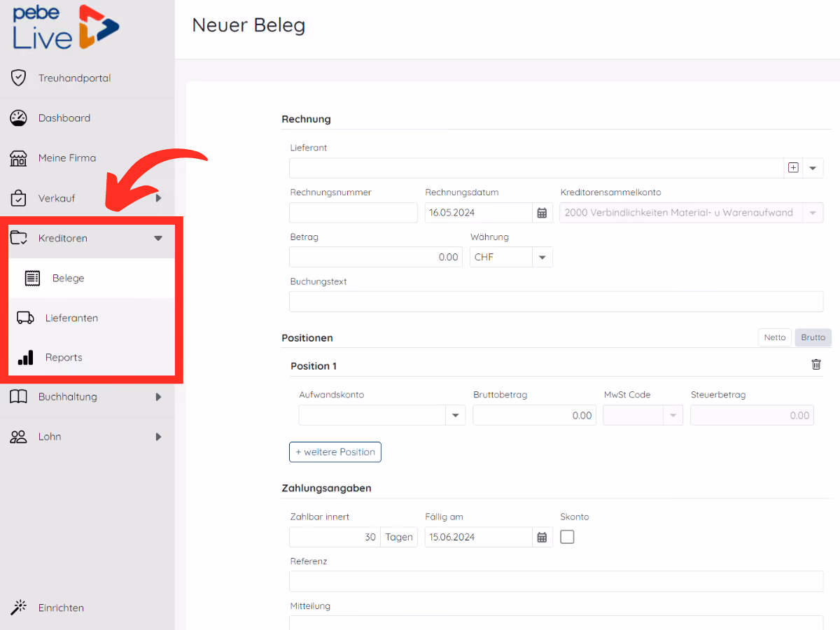The image size is (840, 630).
Task: Click the Buchhaltung book icon
Action: (18, 396)
